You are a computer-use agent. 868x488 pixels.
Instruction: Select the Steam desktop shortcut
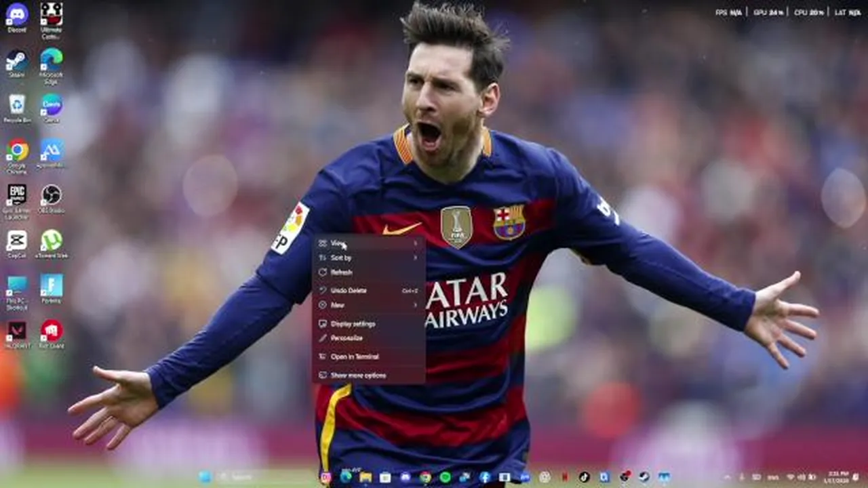pyautogui.click(x=17, y=64)
